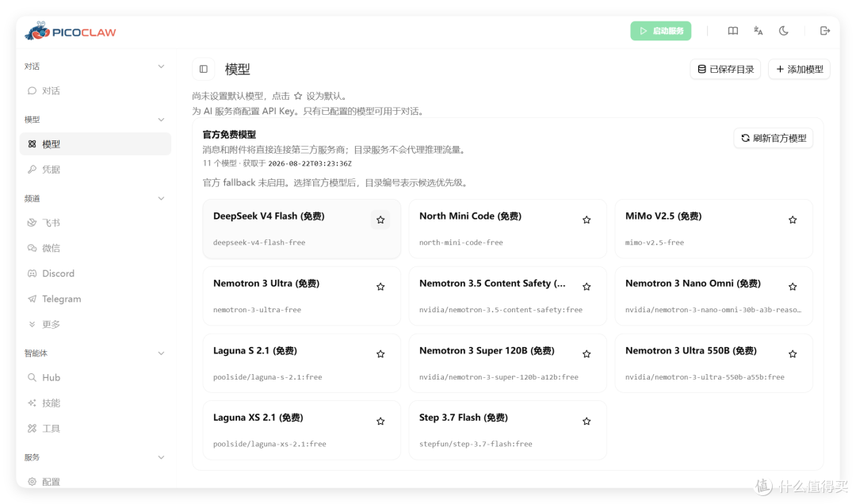Expand 更多 channels in sidebar

tap(96, 324)
